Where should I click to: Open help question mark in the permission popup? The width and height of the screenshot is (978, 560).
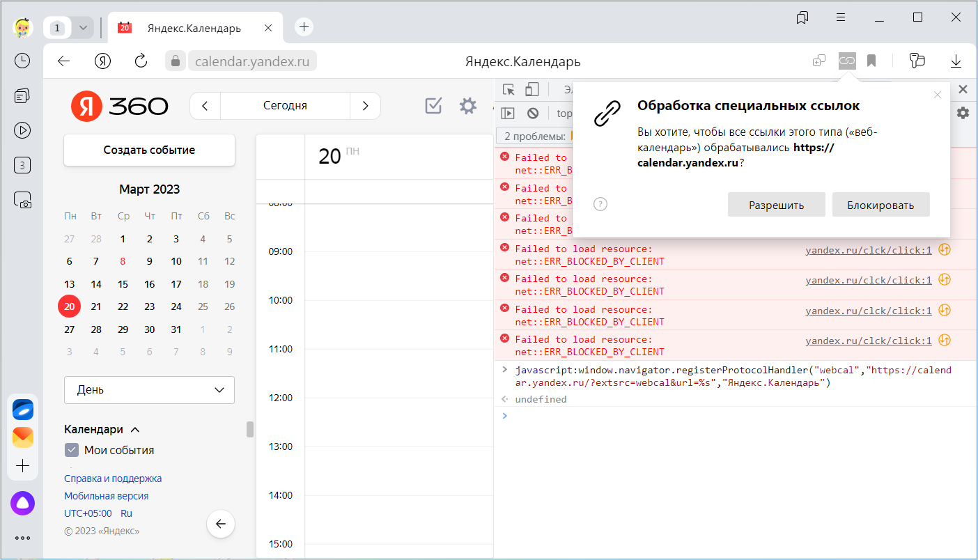[600, 204]
